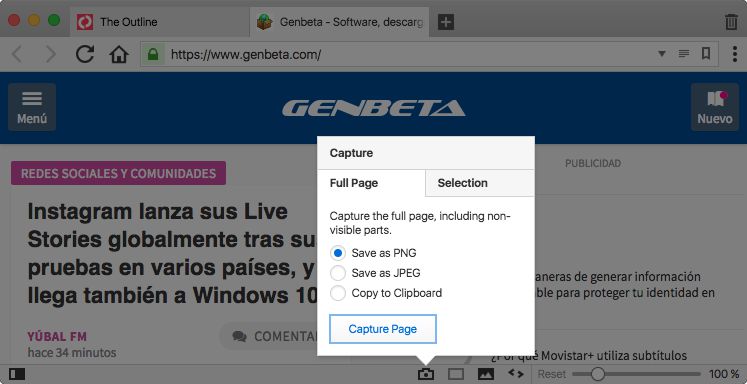747x384 pixels.
Task: Open reader view icon in address bar
Action: [684, 54]
